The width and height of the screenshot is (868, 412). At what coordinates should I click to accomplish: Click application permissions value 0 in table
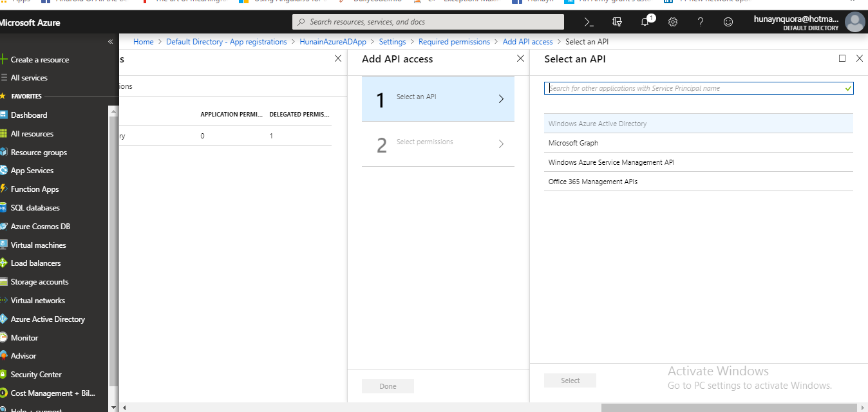click(202, 136)
